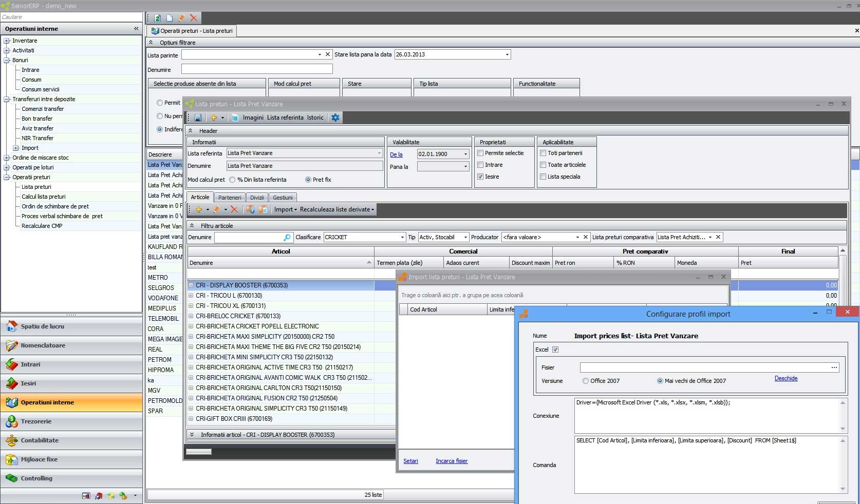
Task: Collapse Filtru articole section
Action: tap(192, 226)
